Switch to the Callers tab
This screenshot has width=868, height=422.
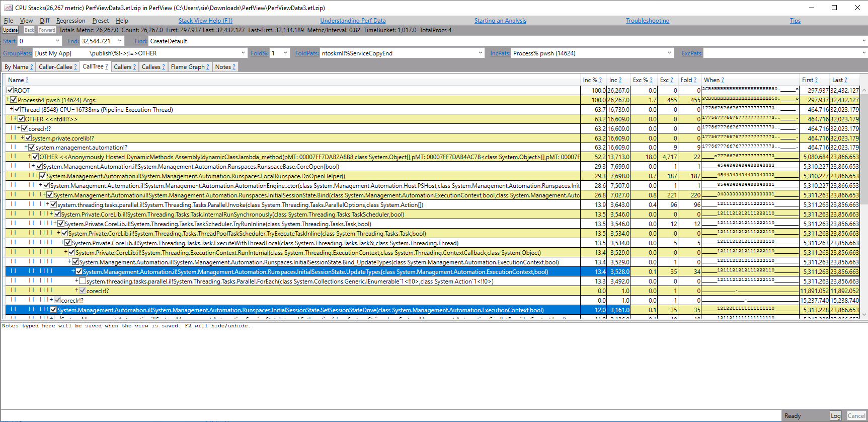(125, 66)
